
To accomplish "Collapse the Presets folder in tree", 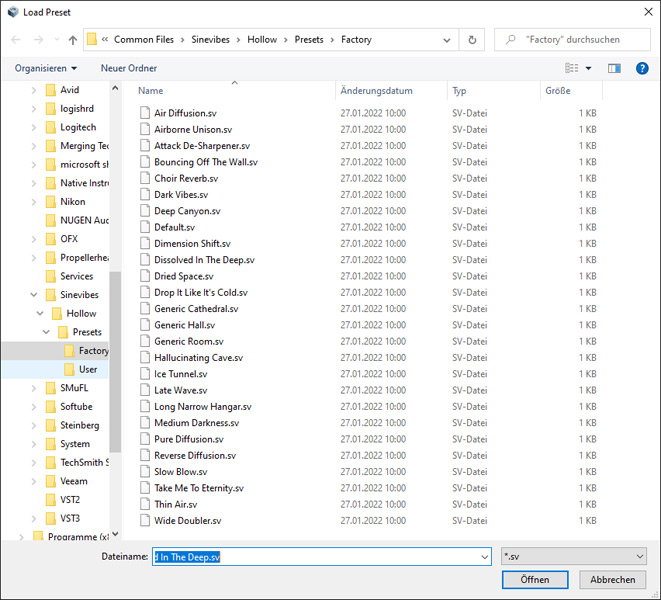I will coord(47,332).
